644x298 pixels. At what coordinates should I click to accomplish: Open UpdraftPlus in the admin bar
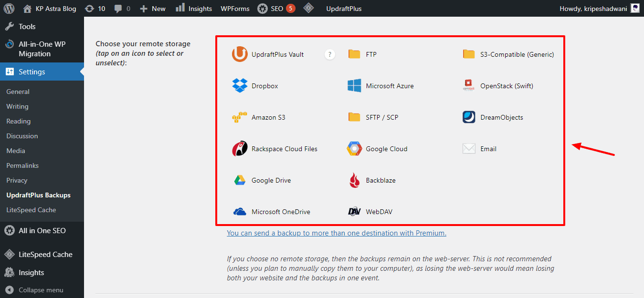344,9
